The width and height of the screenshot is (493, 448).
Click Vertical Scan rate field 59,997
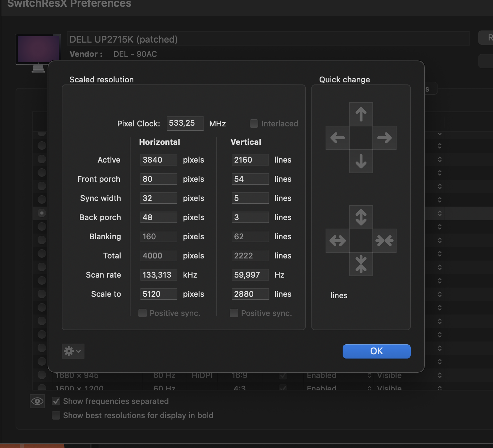[x=250, y=275]
